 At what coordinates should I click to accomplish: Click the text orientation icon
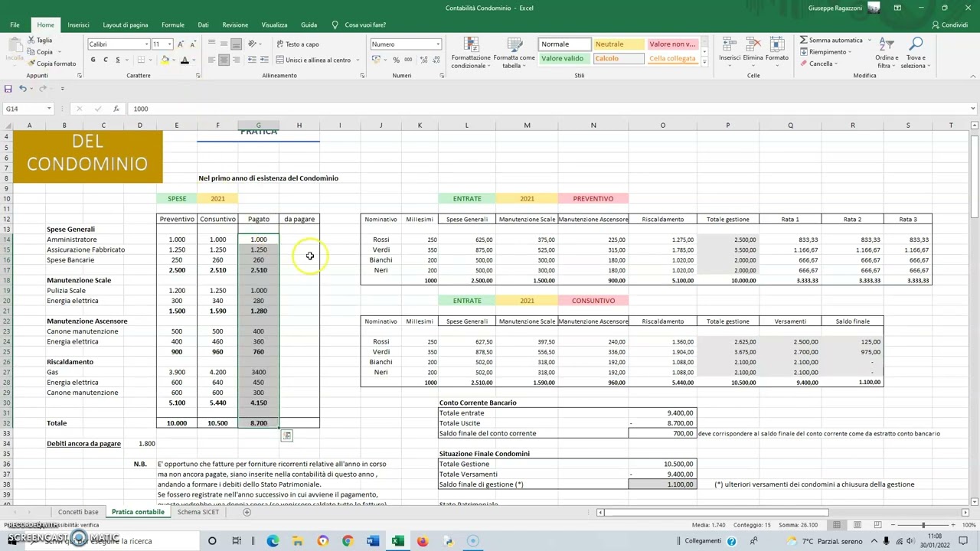[x=253, y=44]
